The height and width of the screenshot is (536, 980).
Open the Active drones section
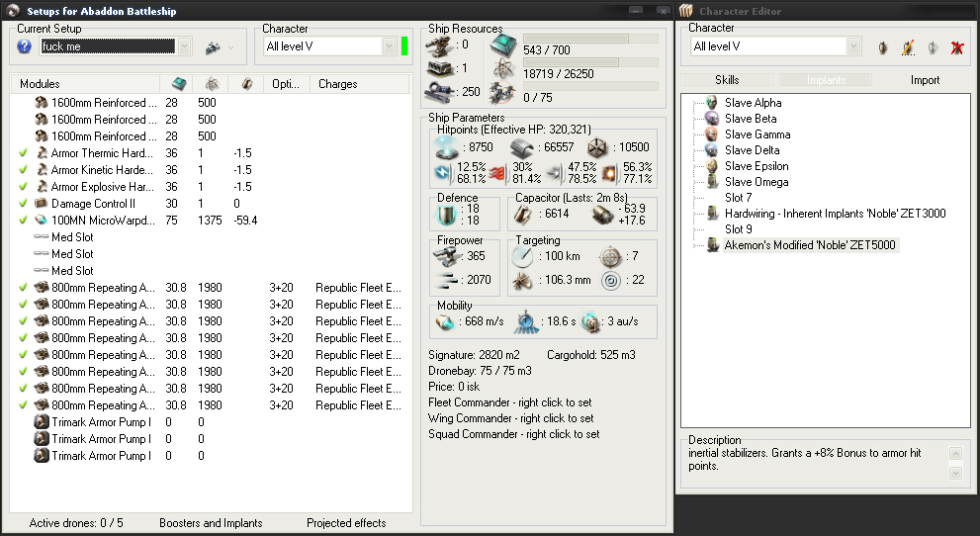tap(76, 523)
